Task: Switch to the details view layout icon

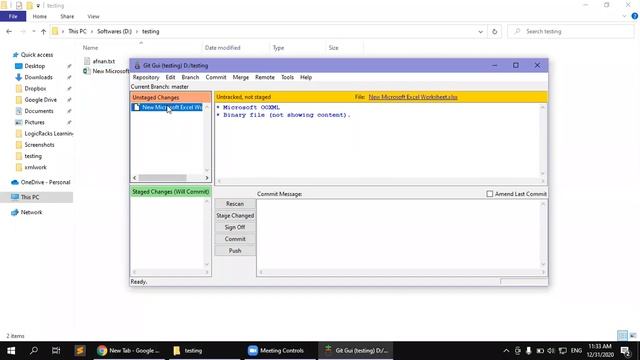Action: pyautogui.click(x=622, y=336)
